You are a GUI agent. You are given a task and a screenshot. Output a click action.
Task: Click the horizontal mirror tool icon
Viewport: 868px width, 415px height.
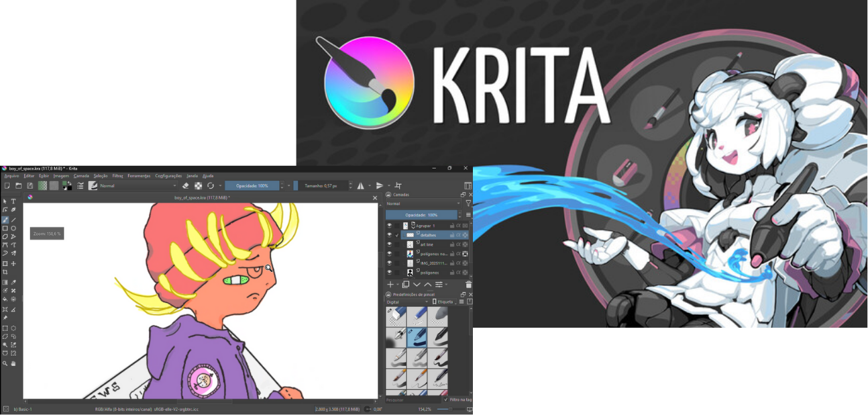(x=360, y=186)
